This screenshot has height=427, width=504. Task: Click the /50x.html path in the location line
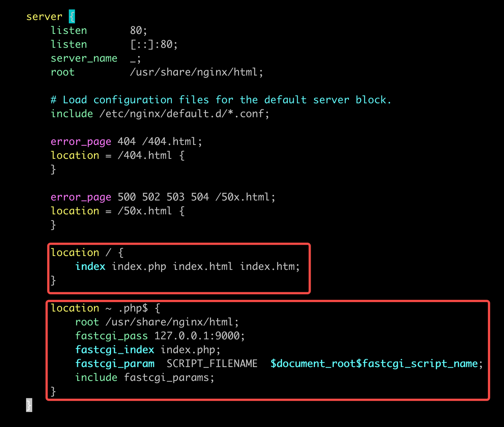point(145,211)
